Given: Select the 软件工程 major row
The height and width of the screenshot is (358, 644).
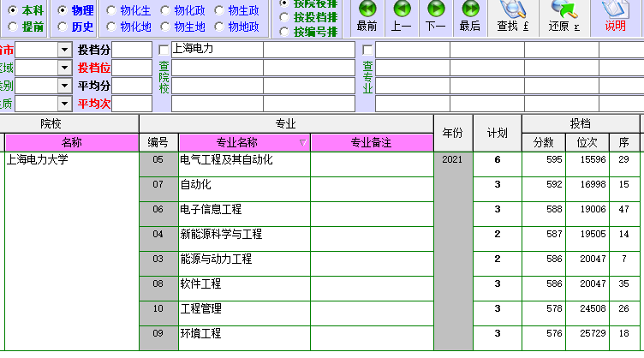Looking at the screenshot, I should click(244, 289).
